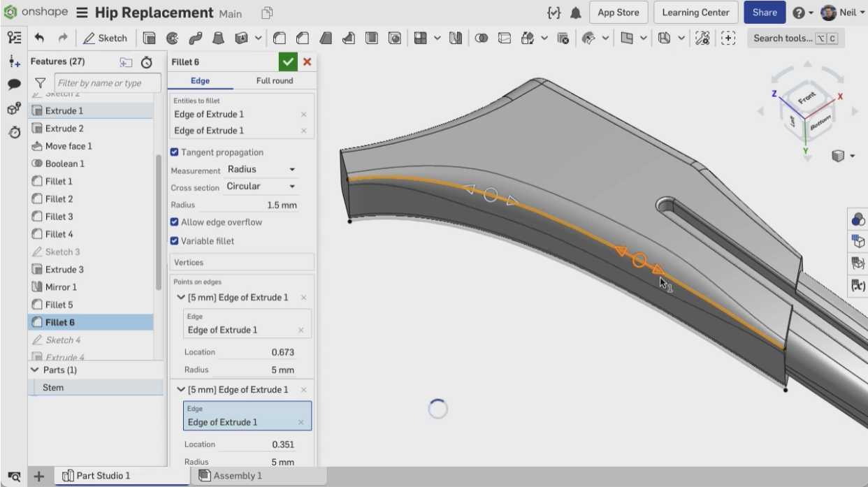Viewport: 868px width, 487px height.
Task: Select the Transform tool in the toolbar
Action: click(528, 38)
